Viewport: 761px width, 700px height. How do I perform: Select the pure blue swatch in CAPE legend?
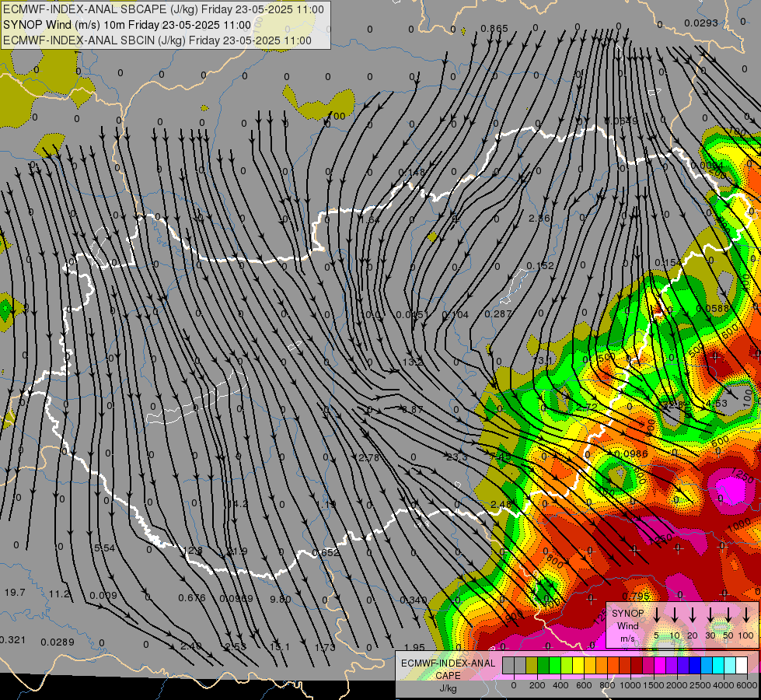(694, 666)
